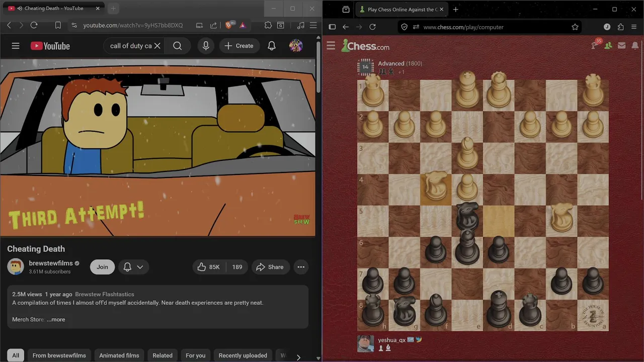Click the Chess.com logo
This screenshot has height=362, width=644.
tap(365, 46)
